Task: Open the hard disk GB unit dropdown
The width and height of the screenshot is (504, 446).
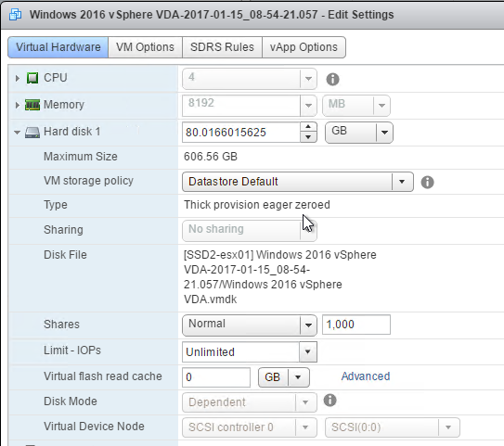Action: (358, 132)
